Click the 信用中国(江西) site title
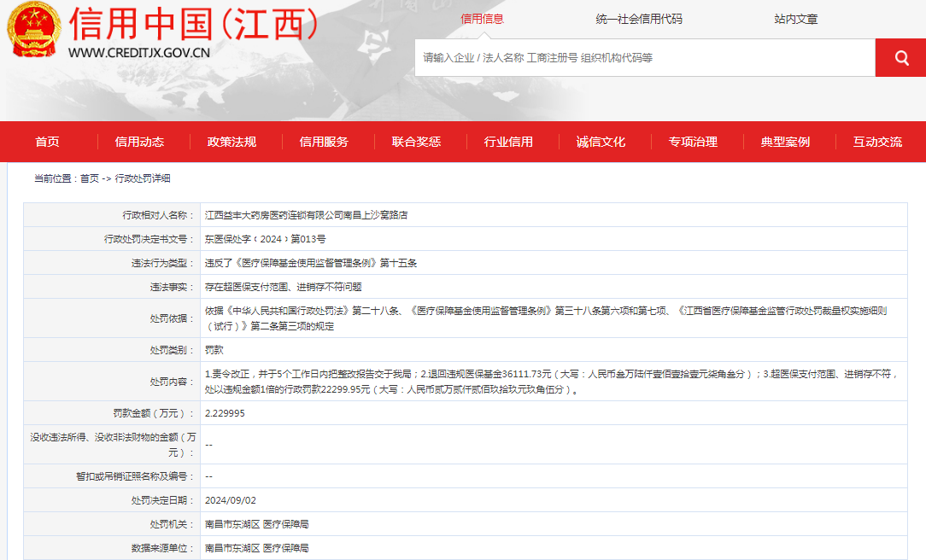Viewport: 926px width, 560px height. (194, 24)
